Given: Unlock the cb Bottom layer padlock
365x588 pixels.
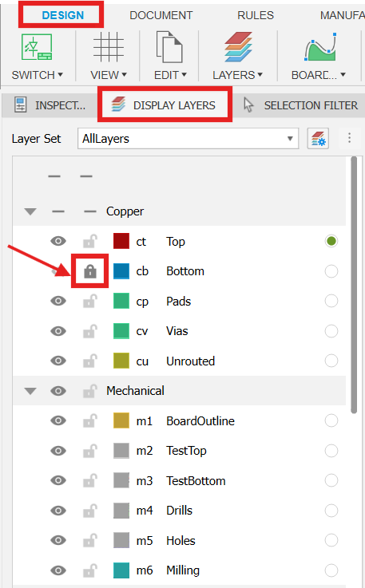Looking at the screenshot, I should [x=90, y=271].
